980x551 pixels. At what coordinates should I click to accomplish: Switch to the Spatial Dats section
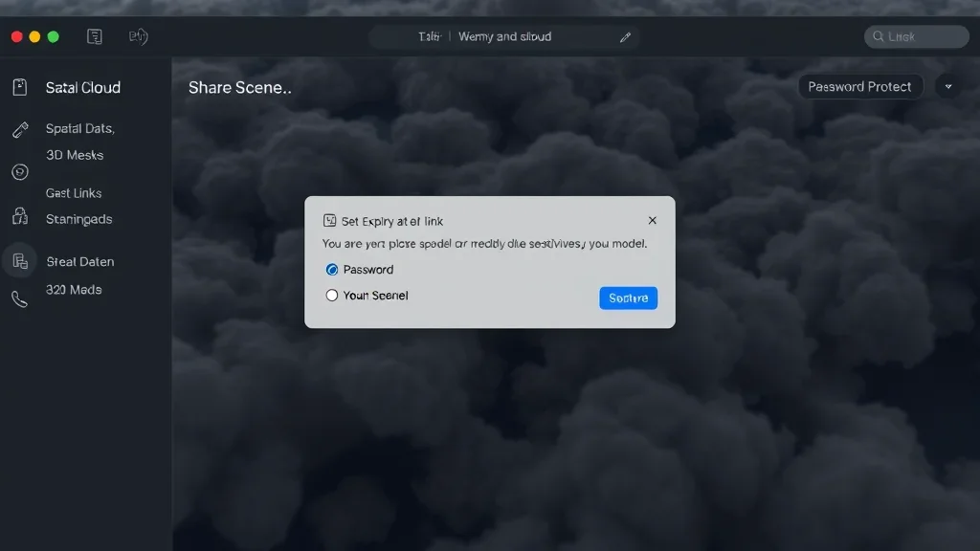79,128
